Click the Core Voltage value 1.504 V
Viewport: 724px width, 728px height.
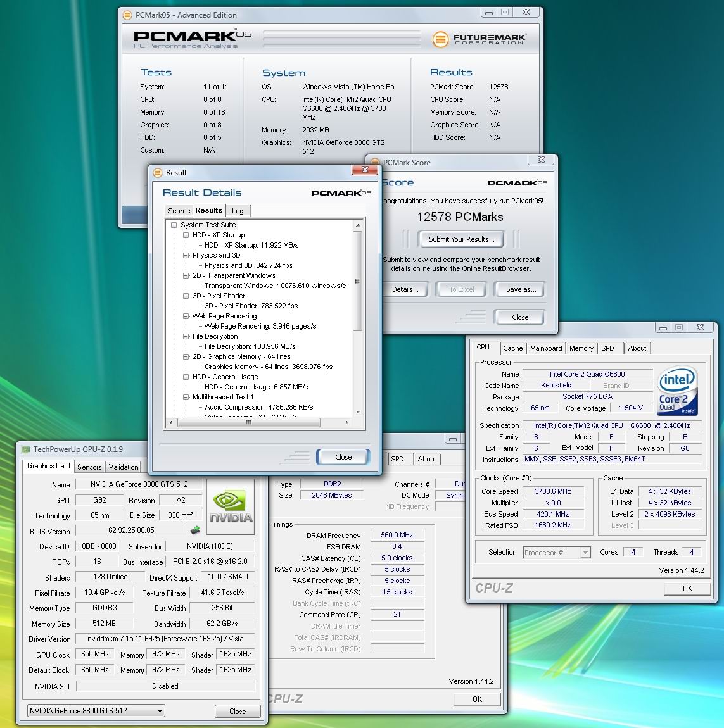point(631,408)
